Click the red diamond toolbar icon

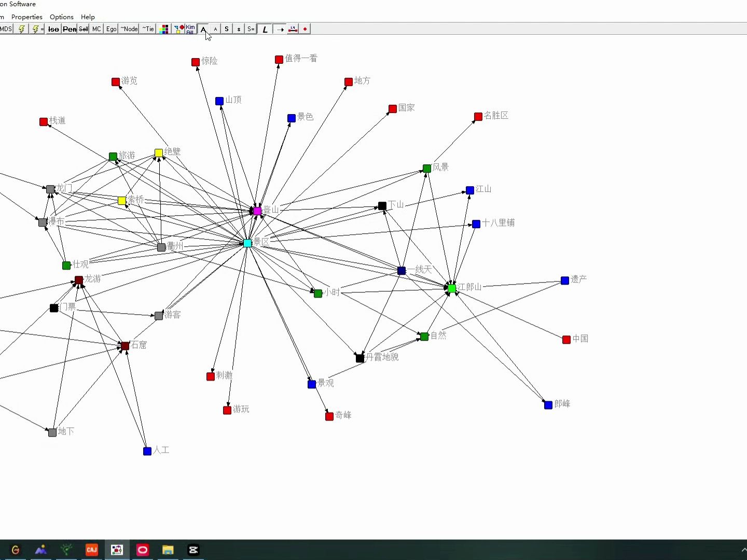click(x=305, y=29)
